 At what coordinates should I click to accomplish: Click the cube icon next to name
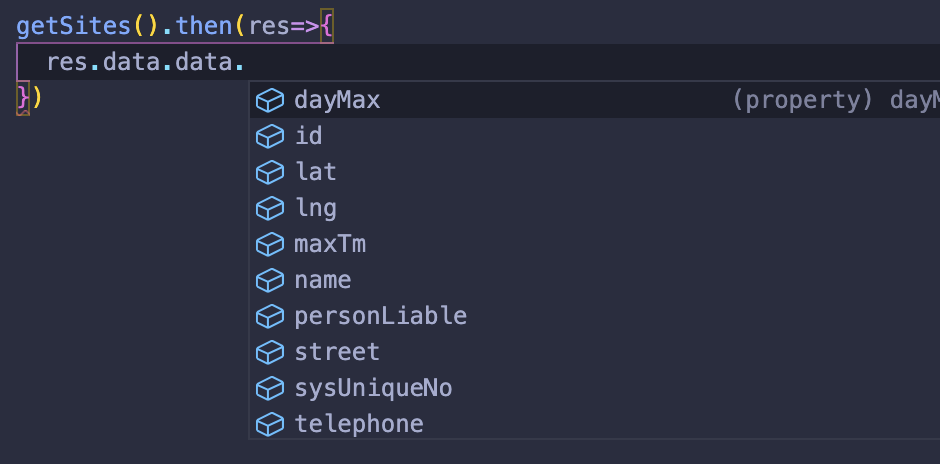click(270, 280)
